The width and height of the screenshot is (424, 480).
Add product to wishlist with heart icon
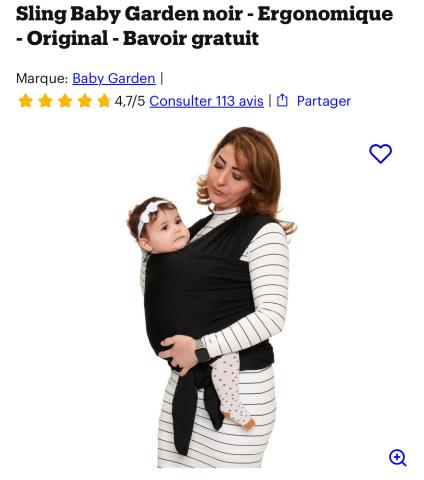click(380, 154)
